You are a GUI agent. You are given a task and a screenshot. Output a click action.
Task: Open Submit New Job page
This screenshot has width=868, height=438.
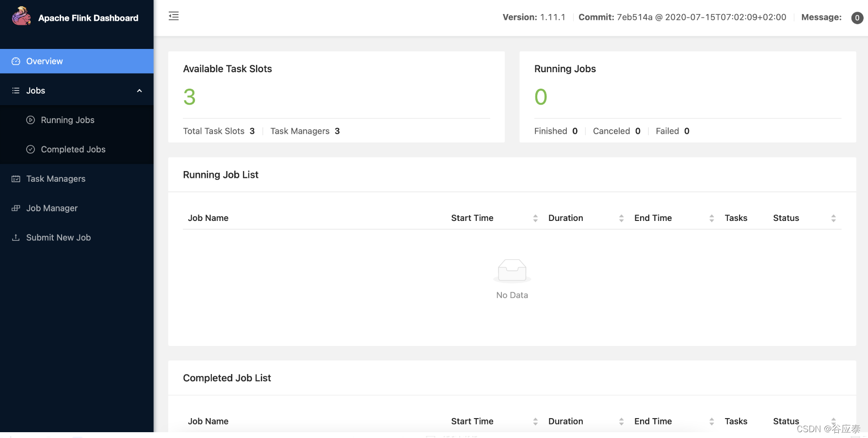59,237
